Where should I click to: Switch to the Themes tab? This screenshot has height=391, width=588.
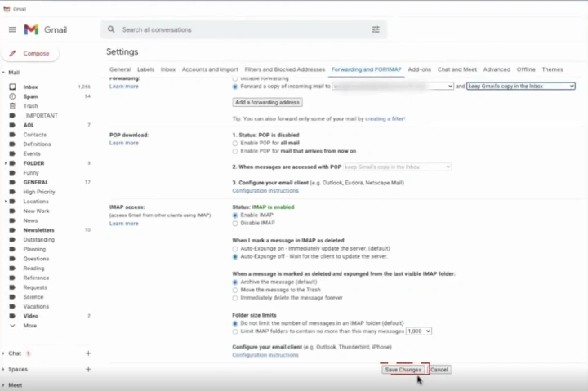(x=552, y=69)
